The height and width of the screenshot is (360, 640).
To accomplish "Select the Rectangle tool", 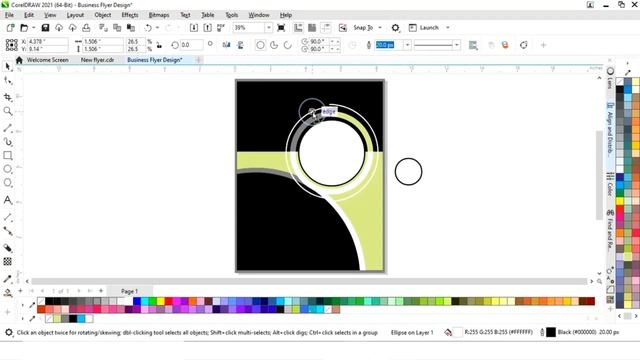I will coord(7,156).
